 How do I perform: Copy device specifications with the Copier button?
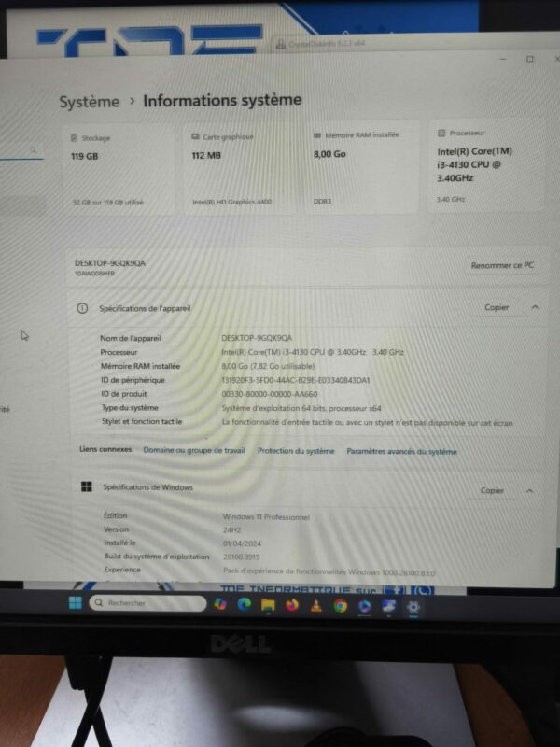tap(497, 307)
